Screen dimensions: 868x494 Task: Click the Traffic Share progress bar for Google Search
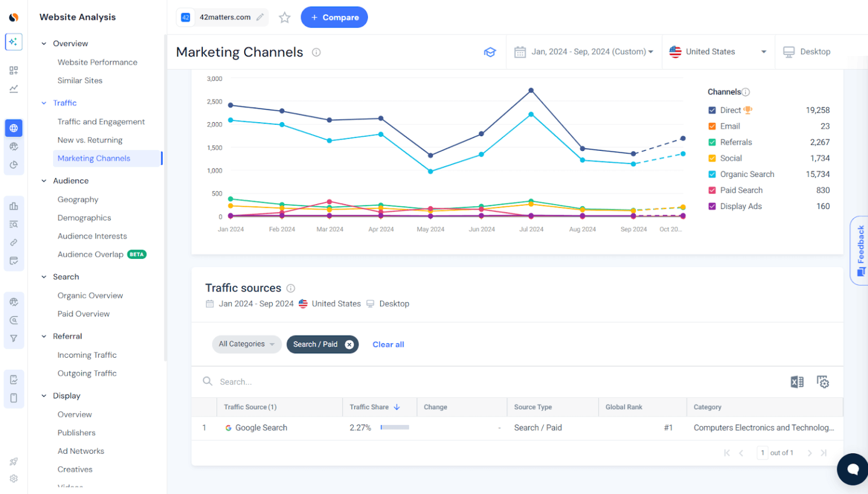pos(394,427)
